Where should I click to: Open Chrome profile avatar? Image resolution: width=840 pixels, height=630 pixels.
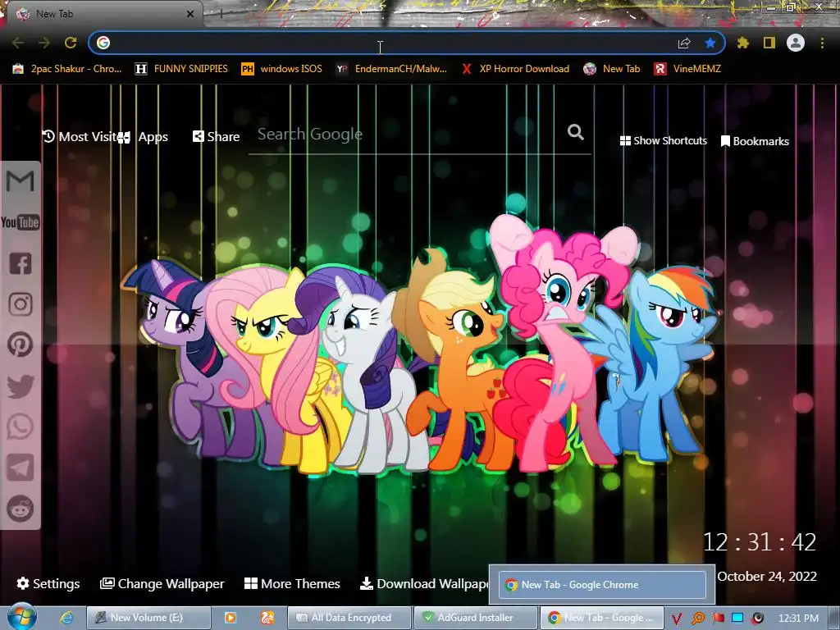point(796,43)
